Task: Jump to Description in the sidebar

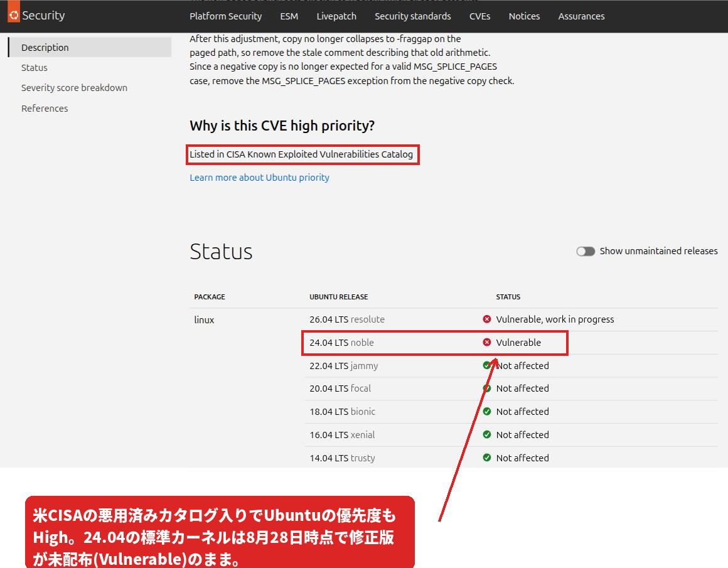Action: (x=90, y=47)
